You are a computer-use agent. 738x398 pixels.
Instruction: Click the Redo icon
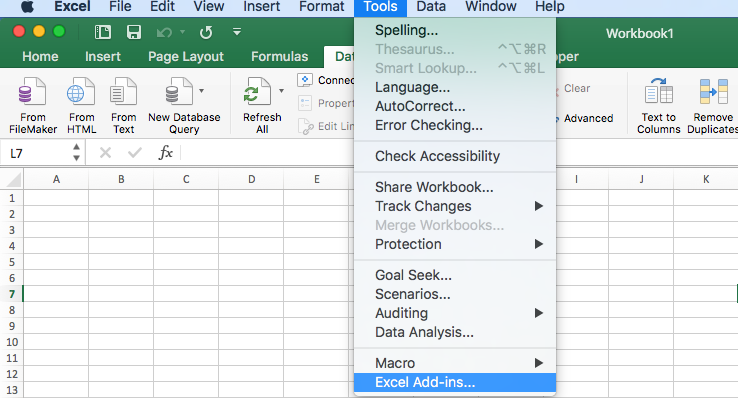click(206, 32)
